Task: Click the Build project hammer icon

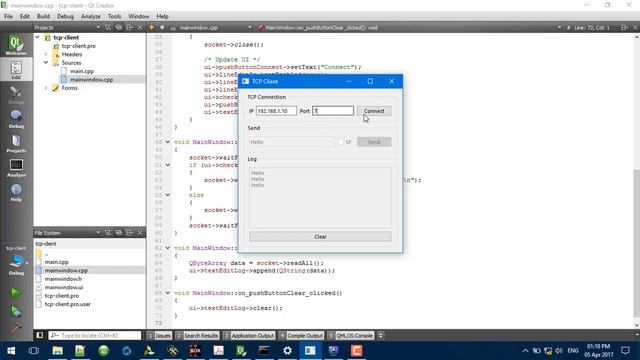Action: (x=16, y=328)
